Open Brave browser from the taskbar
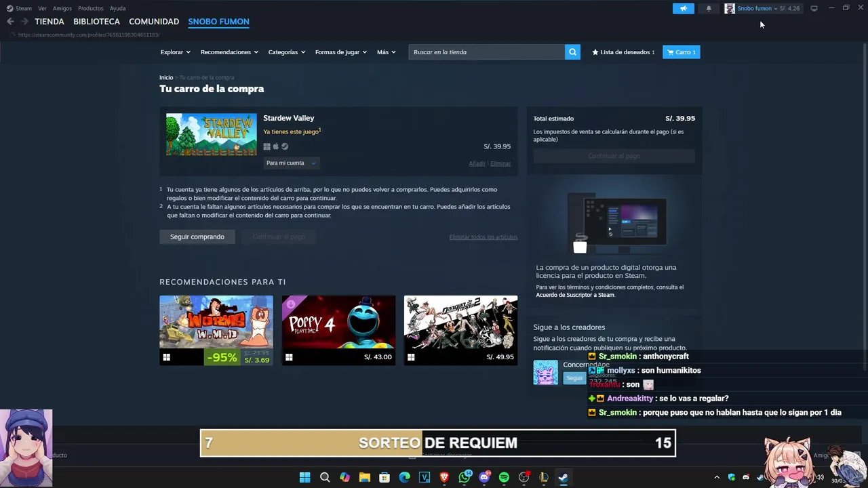The width and height of the screenshot is (868, 488). [444, 478]
